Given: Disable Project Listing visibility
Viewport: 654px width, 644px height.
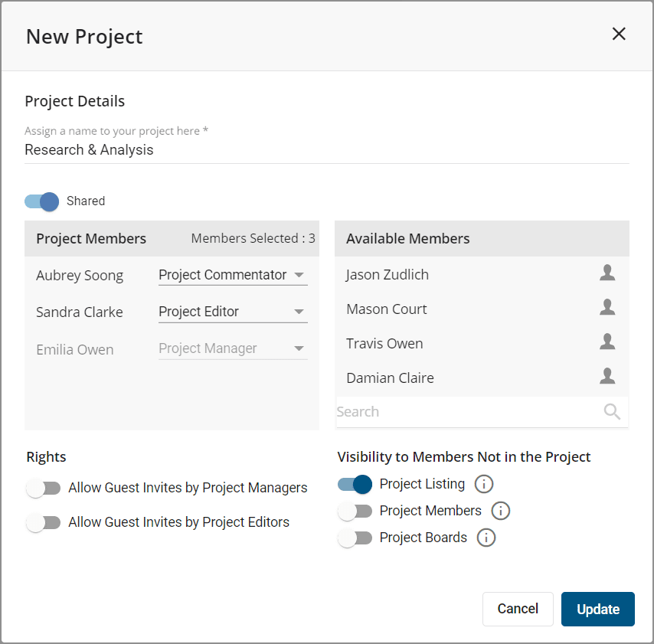Looking at the screenshot, I should click(355, 485).
